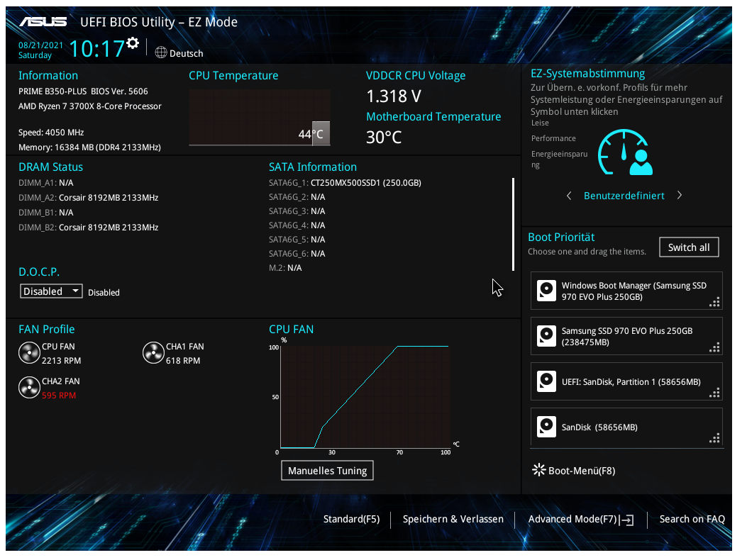Open Search on FAQ

(692, 519)
